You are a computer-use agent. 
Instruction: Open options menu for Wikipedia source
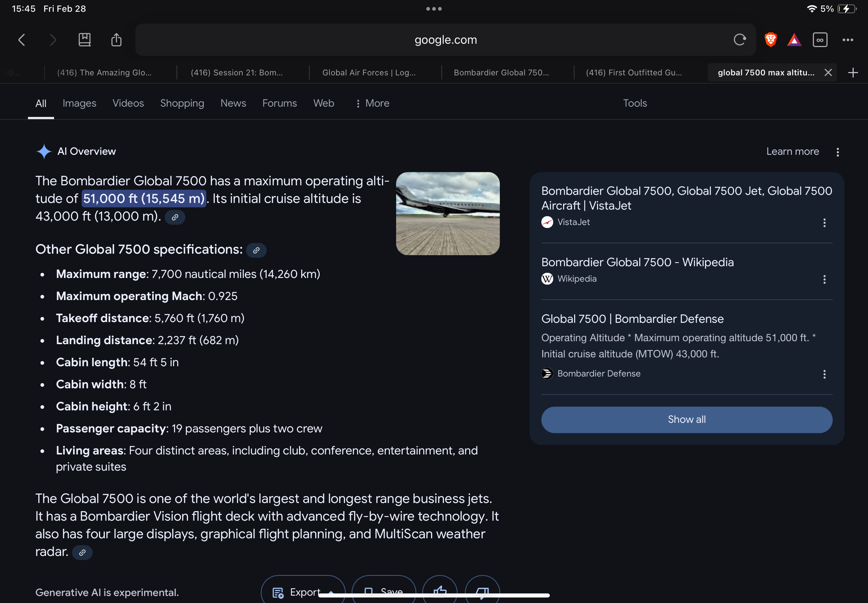pos(825,279)
